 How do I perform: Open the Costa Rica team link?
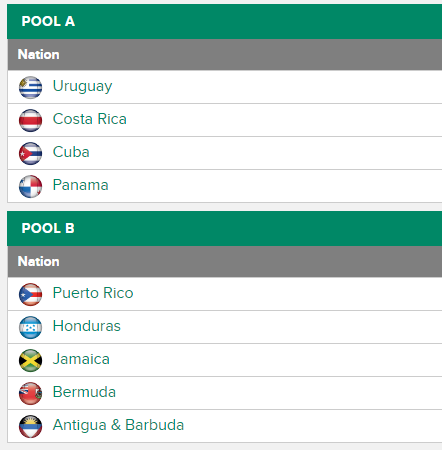[90, 119]
